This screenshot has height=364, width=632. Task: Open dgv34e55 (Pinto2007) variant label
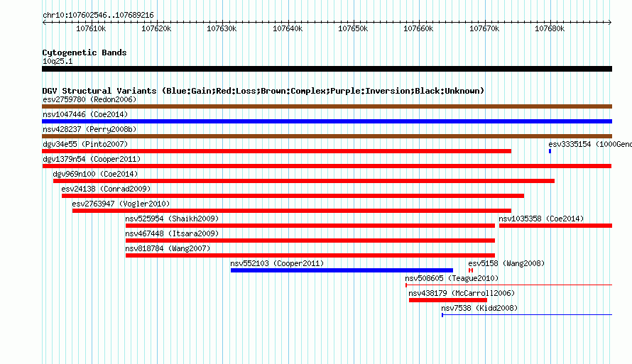point(85,144)
